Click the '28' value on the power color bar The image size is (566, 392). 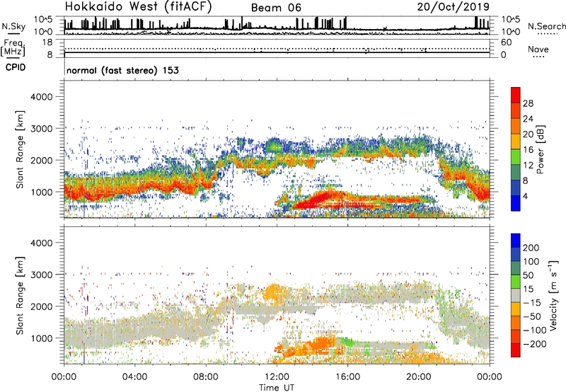[x=528, y=103]
